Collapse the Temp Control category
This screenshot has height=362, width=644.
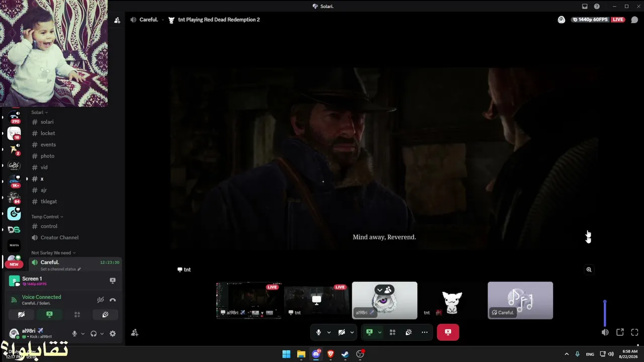pyautogui.click(x=47, y=217)
